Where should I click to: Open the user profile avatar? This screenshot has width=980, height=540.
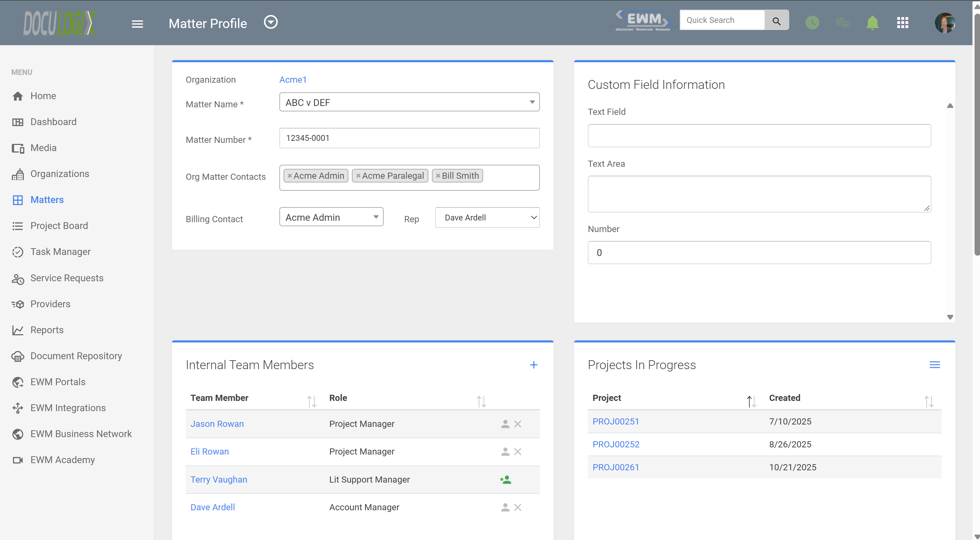[x=945, y=23]
